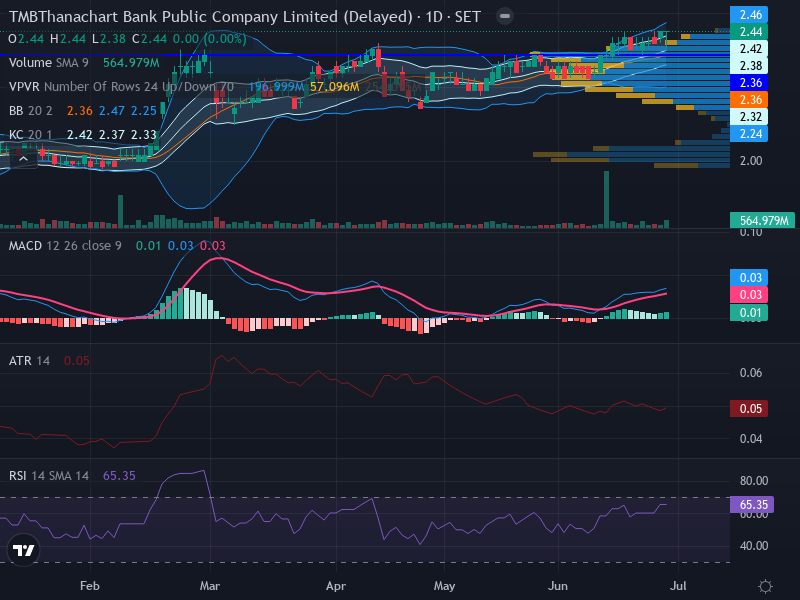800x600 pixels.
Task: Click the VPVR down volume value 57.096M
Action: [x=335, y=87]
